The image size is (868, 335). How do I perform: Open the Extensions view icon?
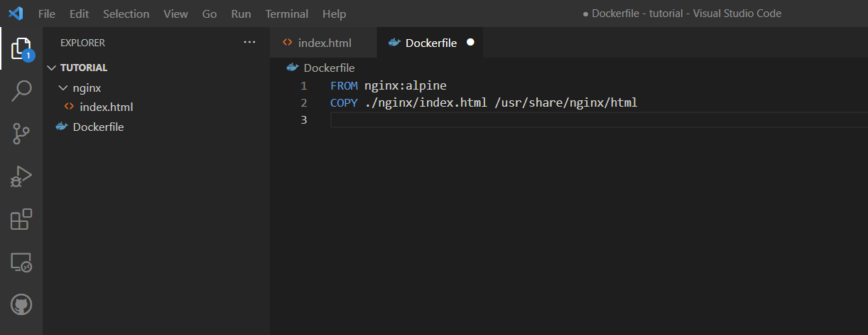point(21,220)
